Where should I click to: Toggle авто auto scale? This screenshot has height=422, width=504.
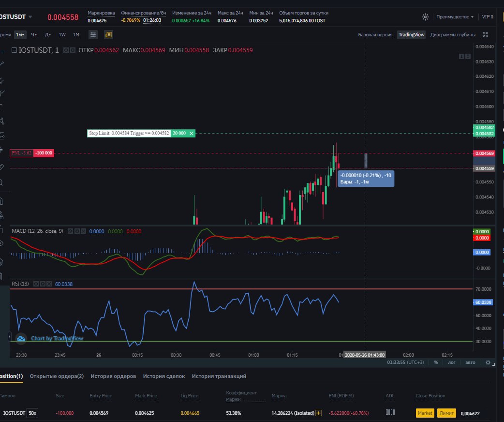tap(470, 362)
